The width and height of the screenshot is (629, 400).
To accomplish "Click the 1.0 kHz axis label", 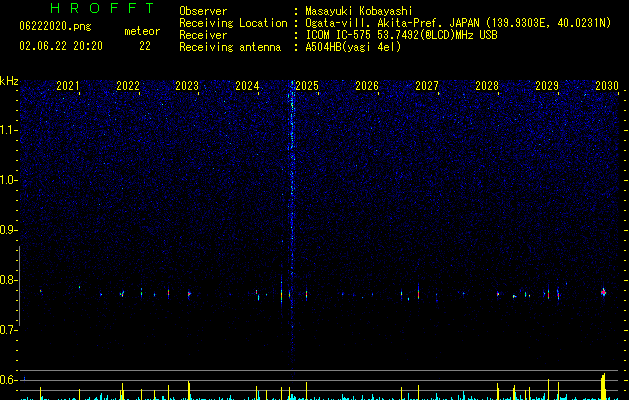I will coord(8,180).
